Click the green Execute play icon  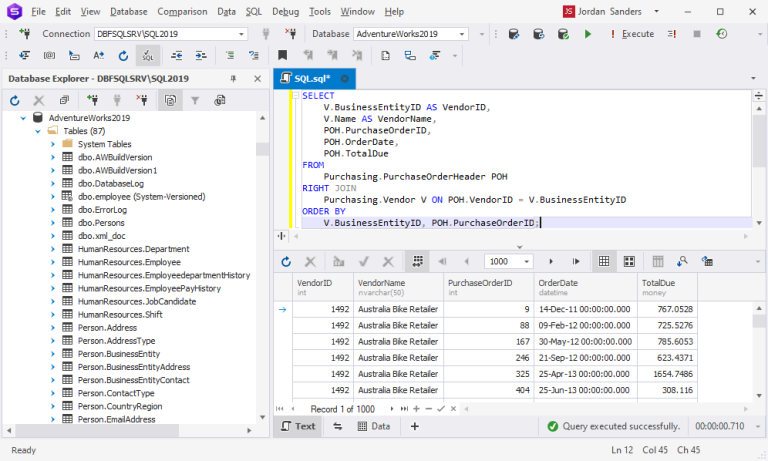coord(588,34)
